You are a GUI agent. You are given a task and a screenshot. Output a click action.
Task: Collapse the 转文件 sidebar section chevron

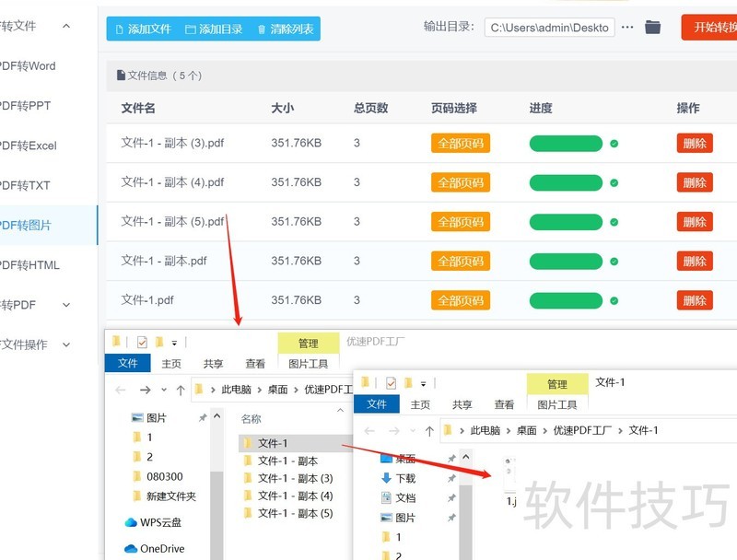66,27
